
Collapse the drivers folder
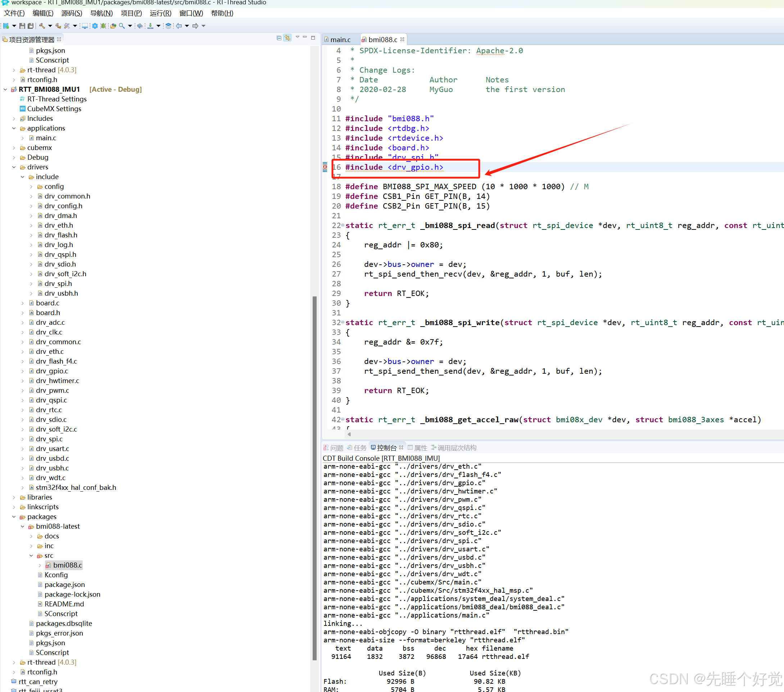pyautogui.click(x=14, y=167)
